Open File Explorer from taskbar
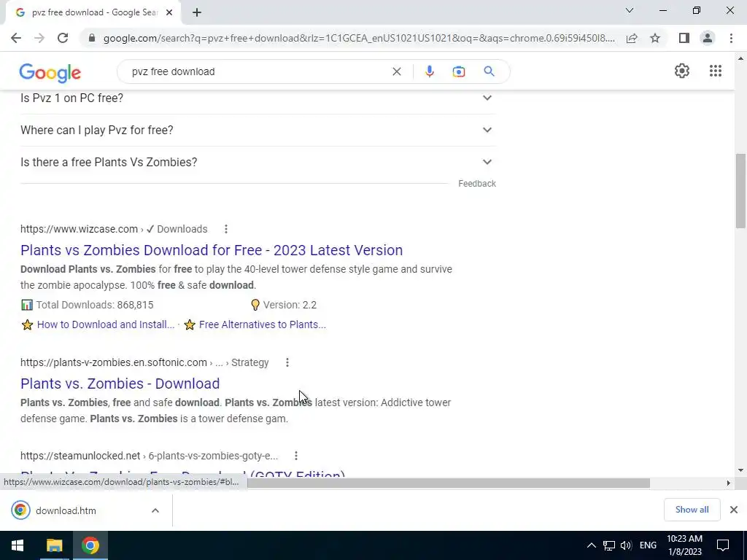Image resolution: width=747 pixels, height=560 pixels. click(54, 545)
